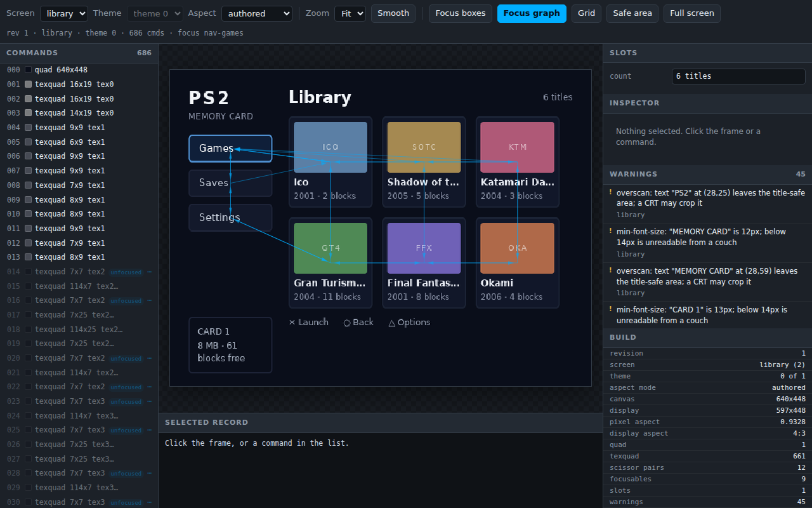
Task: Select the Settings nav item in preview
Action: [230, 218]
